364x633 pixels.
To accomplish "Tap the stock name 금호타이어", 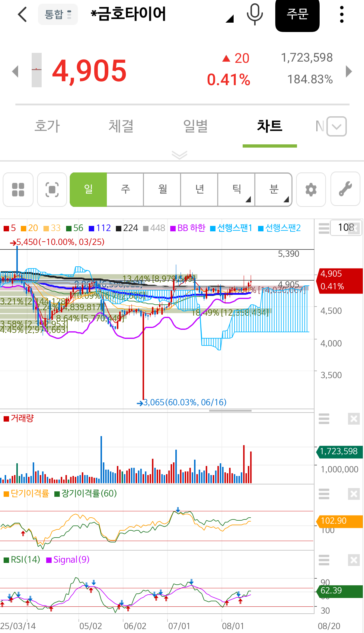I will tap(128, 14).
